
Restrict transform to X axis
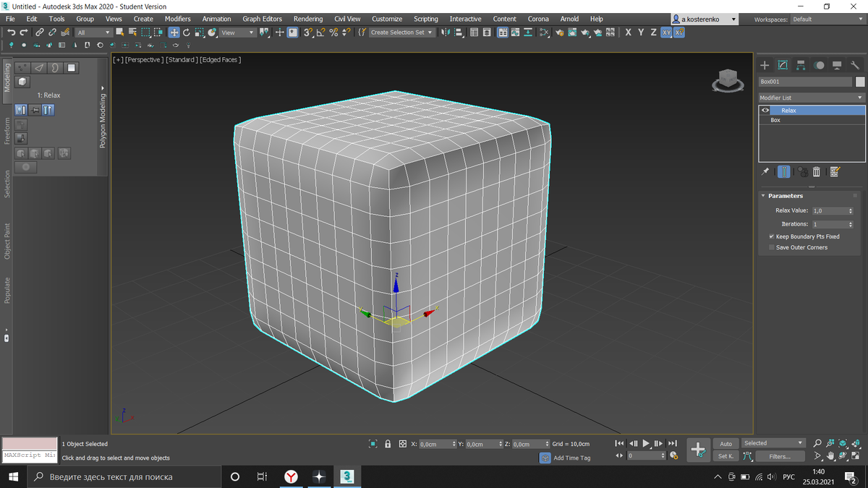(x=628, y=33)
